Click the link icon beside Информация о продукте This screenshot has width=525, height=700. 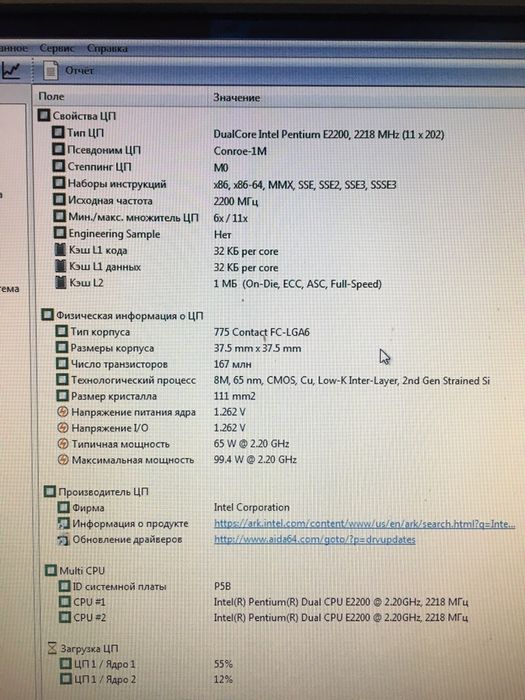[64, 523]
